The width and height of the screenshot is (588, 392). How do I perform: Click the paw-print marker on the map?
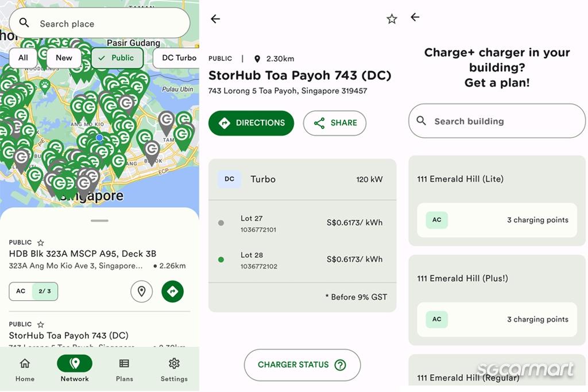[45, 85]
